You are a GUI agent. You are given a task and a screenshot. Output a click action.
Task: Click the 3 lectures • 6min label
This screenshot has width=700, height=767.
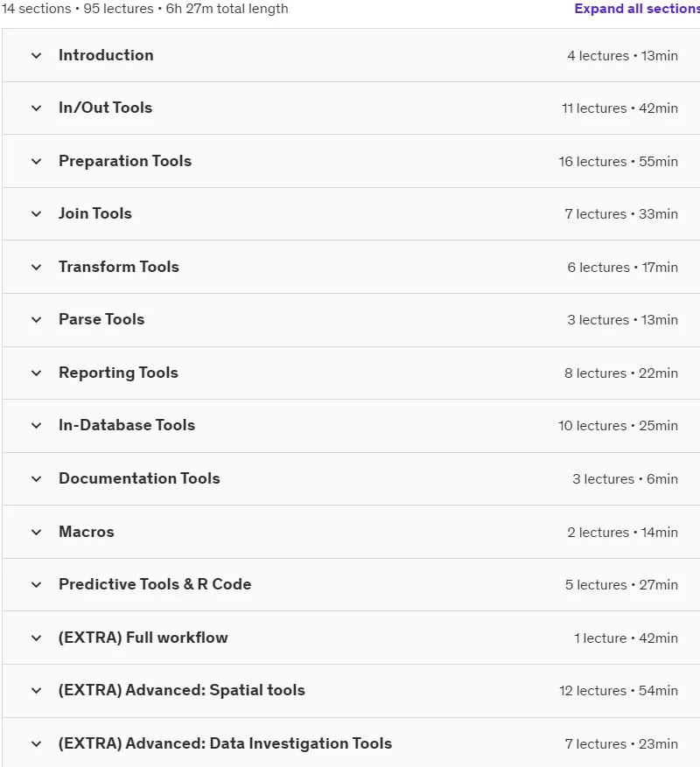[x=625, y=479]
